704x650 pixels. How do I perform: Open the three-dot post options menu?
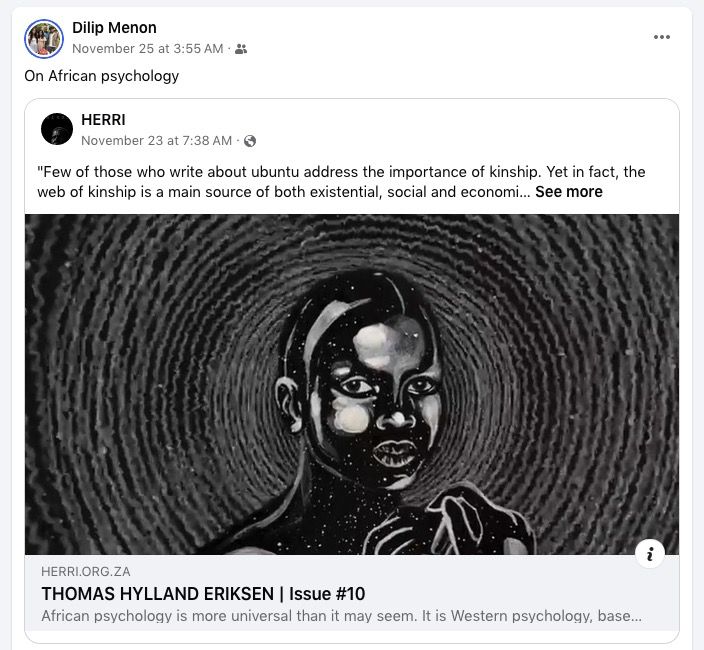click(x=661, y=37)
